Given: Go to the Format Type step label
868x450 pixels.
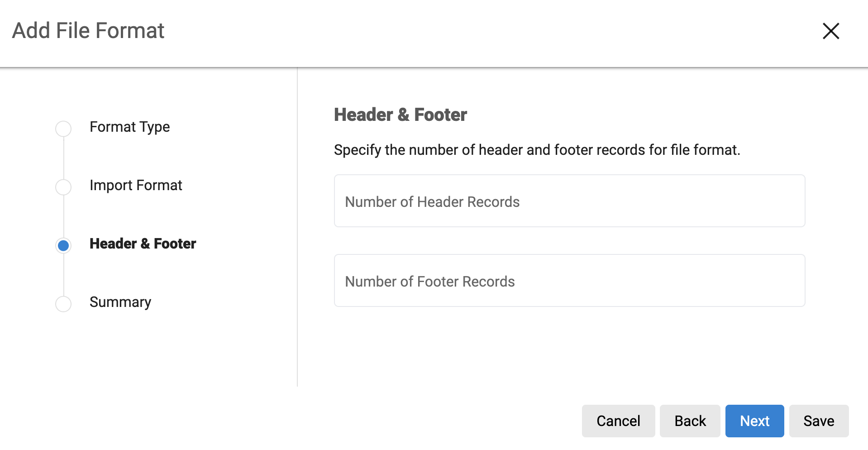Looking at the screenshot, I should (129, 127).
